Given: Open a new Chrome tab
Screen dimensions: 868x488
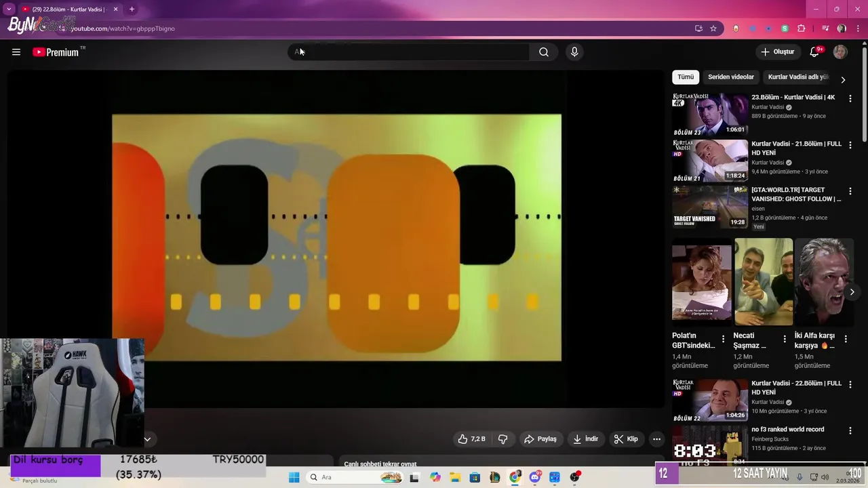Looking at the screenshot, I should pos(132,9).
